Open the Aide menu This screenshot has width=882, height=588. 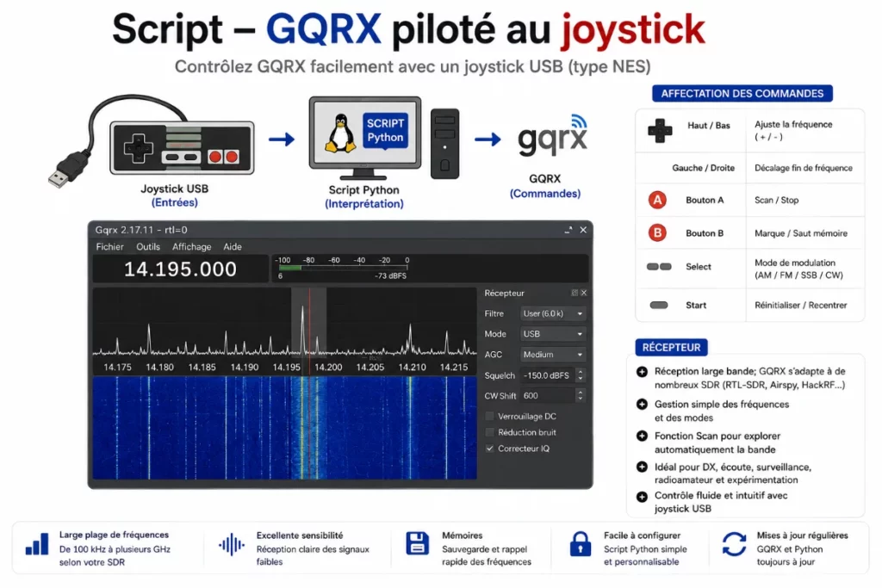pos(233,247)
